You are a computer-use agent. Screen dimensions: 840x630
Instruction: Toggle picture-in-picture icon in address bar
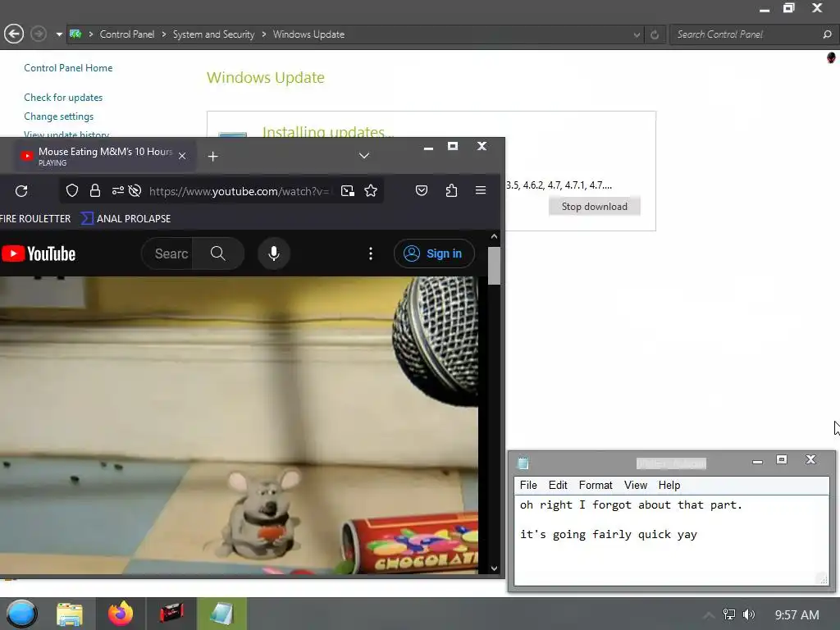point(348,190)
